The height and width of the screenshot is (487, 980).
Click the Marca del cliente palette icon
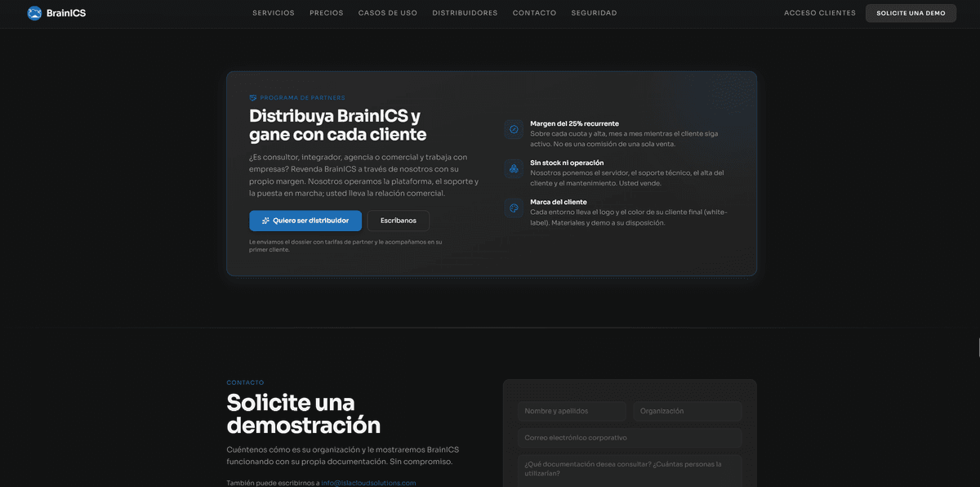pyautogui.click(x=514, y=208)
